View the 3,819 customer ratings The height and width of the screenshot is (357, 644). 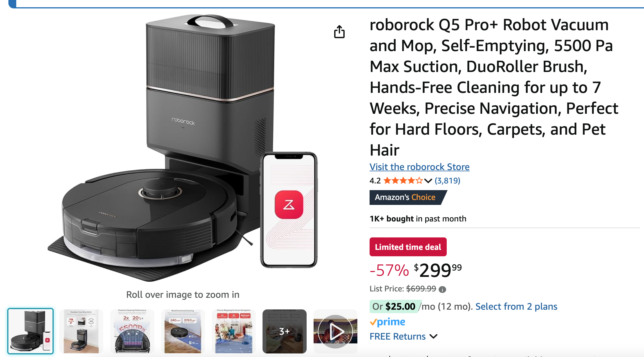[447, 181]
